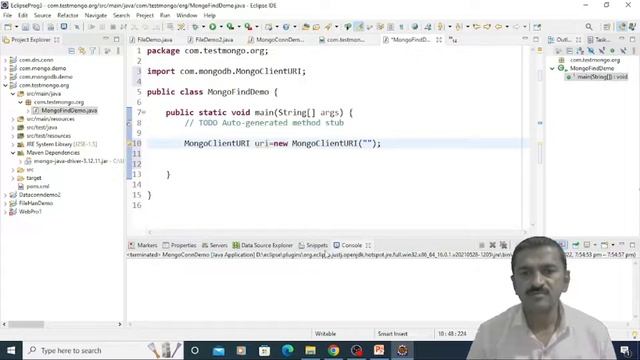
Task: Click Remove Launch in Console toolbar
Action: pos(493,245)
